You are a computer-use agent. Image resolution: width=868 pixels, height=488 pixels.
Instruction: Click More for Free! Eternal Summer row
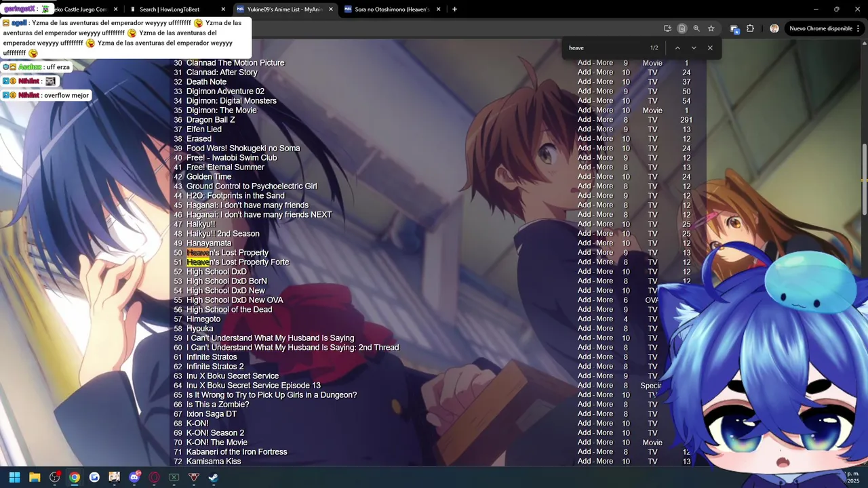pyautogui.click(x=604, y=167)
